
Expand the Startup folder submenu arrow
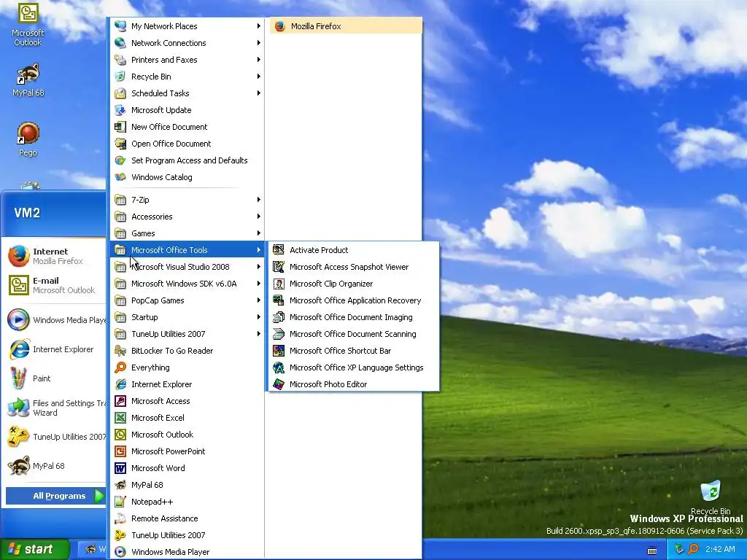click(x=259, y=317)
